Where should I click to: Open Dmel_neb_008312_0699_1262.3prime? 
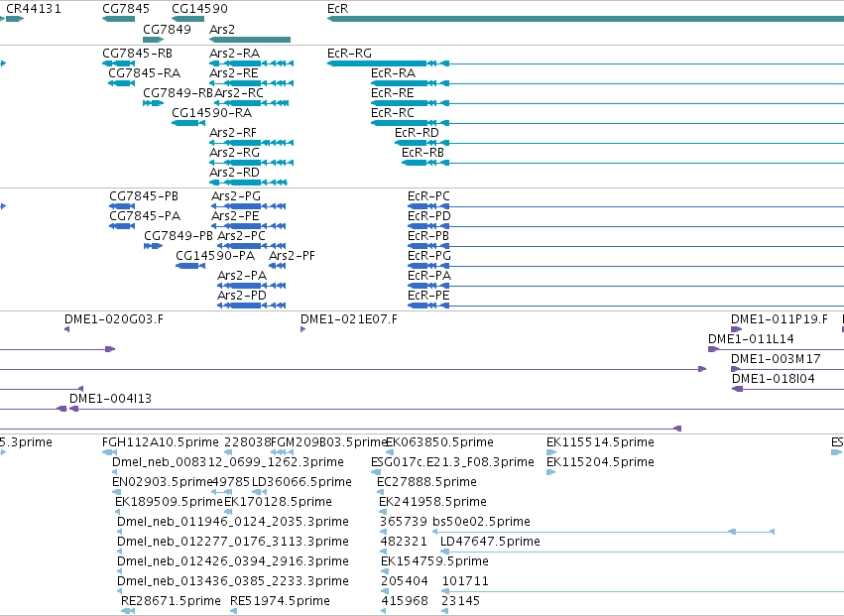click(x=228, y=463)
